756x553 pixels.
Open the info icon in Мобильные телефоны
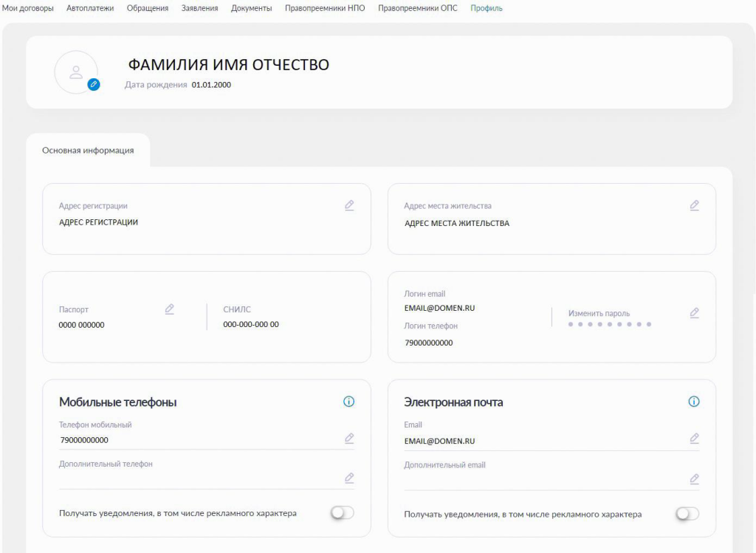tap(349, 402)
